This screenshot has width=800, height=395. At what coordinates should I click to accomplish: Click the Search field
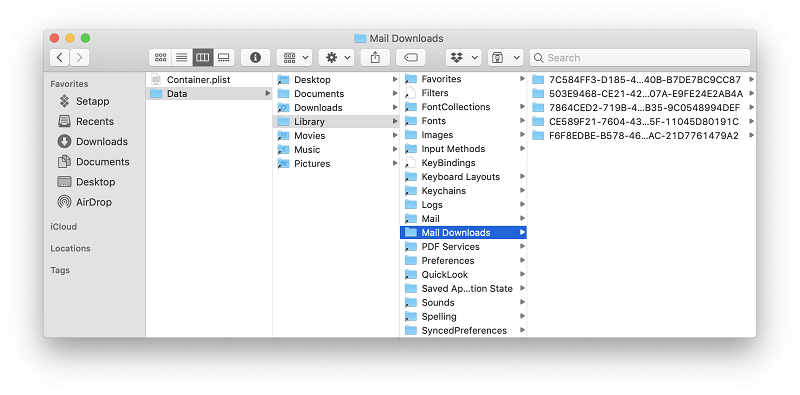click(640, 58)
